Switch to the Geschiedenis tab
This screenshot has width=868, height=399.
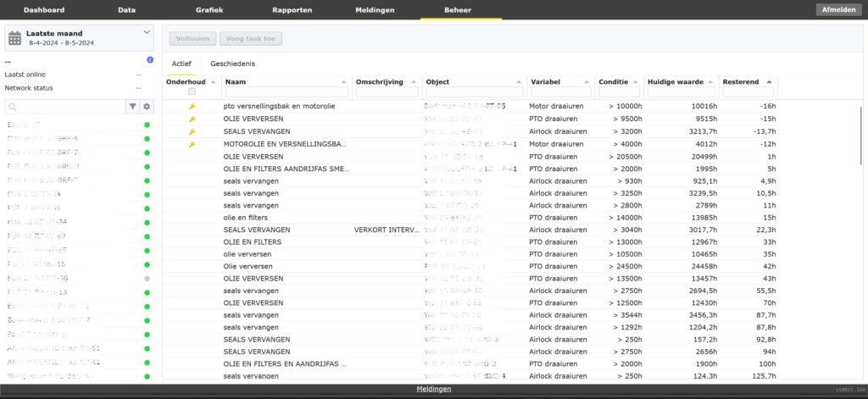(232, 64)
